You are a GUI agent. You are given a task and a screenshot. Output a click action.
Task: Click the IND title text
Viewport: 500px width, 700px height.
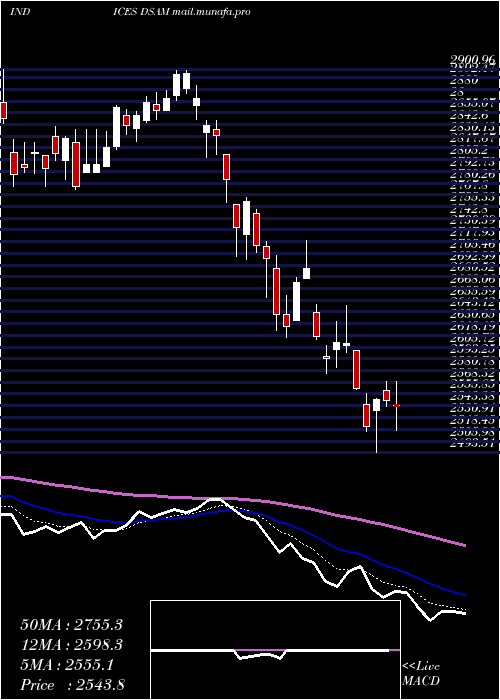click(x=20, y=12)
